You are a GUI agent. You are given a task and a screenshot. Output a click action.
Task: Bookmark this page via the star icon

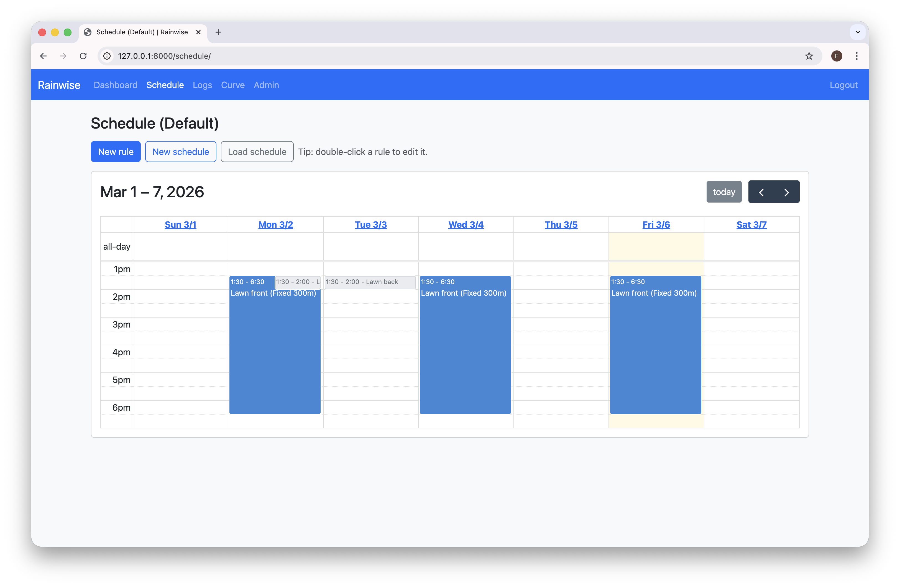point(809,56)
